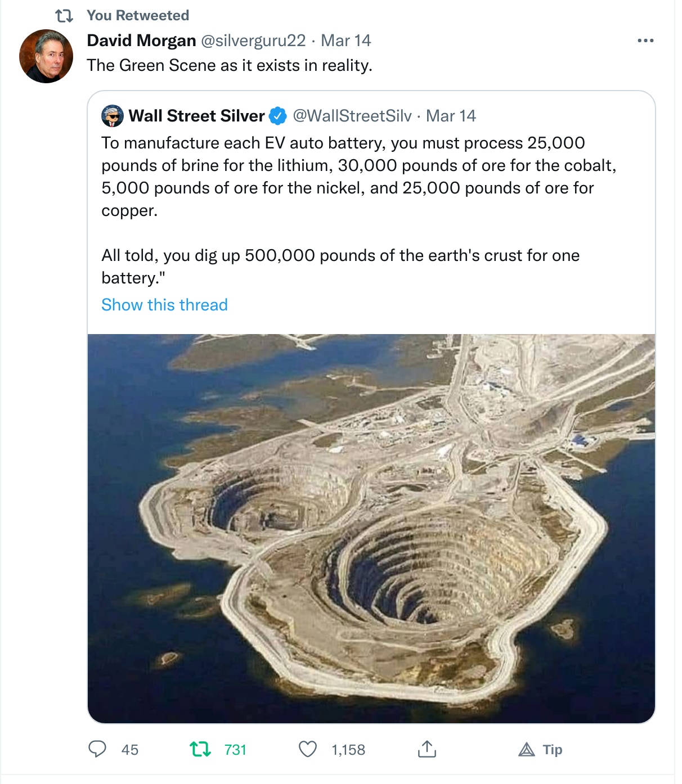Click the blue verified badge

[x=277, y=116]
